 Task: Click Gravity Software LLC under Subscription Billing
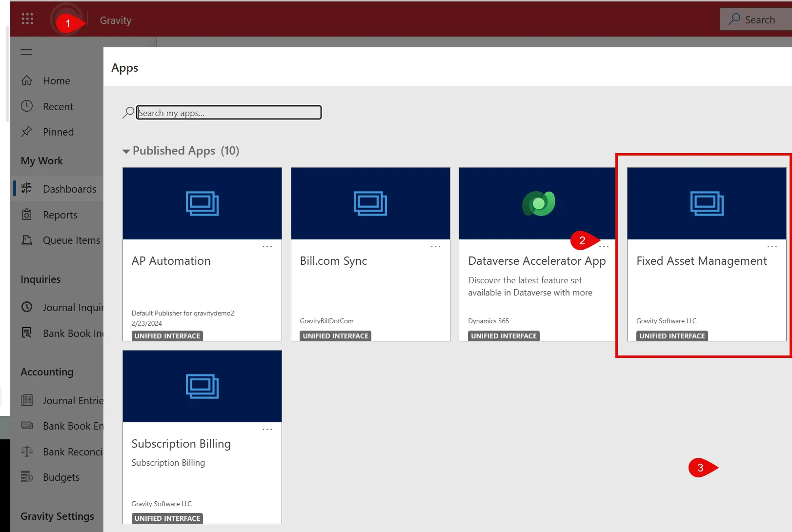(x=162, y=504)
